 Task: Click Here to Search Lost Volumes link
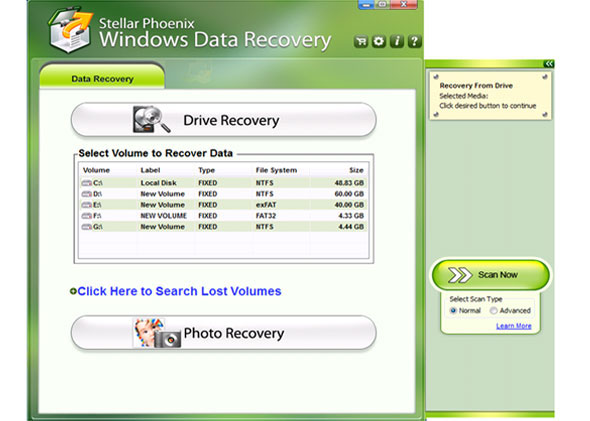(179, 291)
